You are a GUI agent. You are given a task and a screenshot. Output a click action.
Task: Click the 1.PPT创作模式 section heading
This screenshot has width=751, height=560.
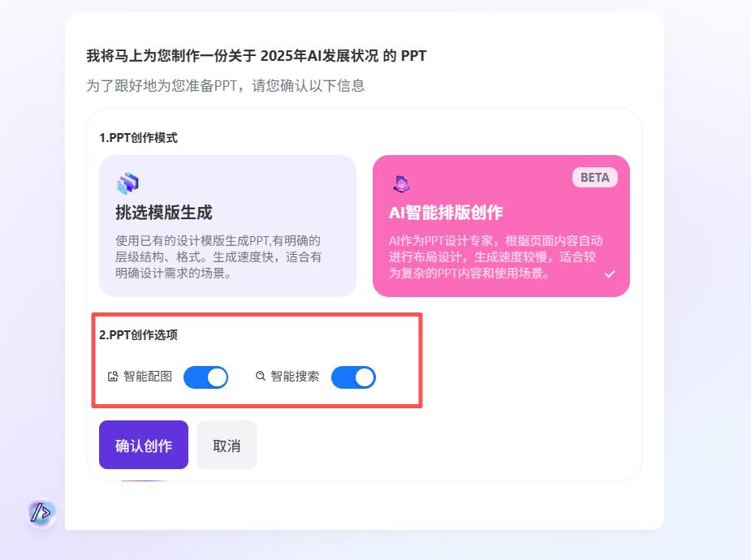click(138, 138)
